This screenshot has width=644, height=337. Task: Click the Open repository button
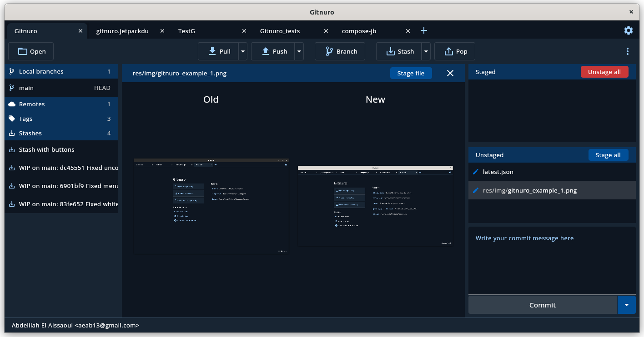pyautogui.click(x=31, y=51)
